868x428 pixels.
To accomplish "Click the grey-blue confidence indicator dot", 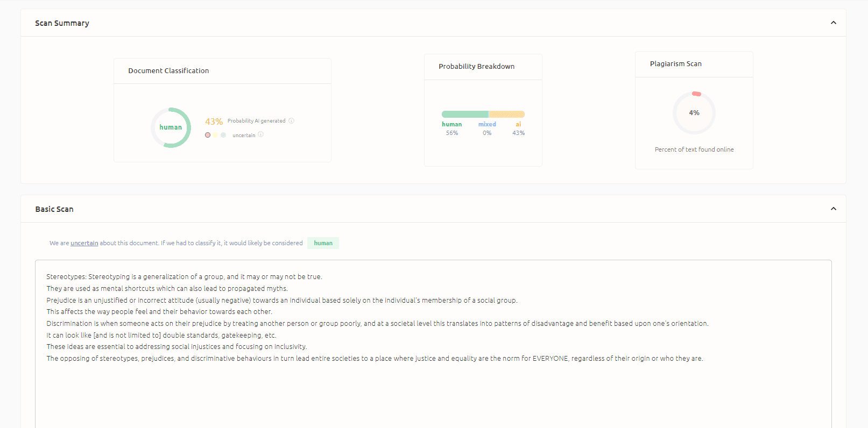I will click(223, 135).
